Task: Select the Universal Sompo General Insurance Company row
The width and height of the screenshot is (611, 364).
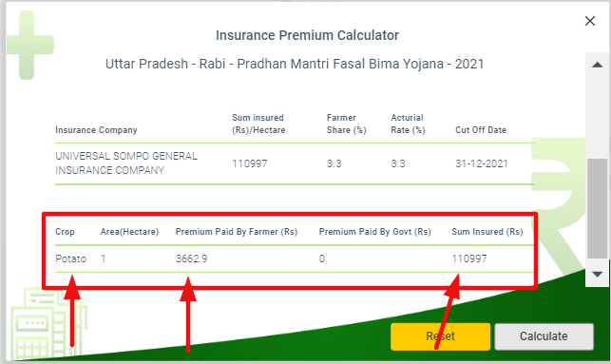Action: 295,163
